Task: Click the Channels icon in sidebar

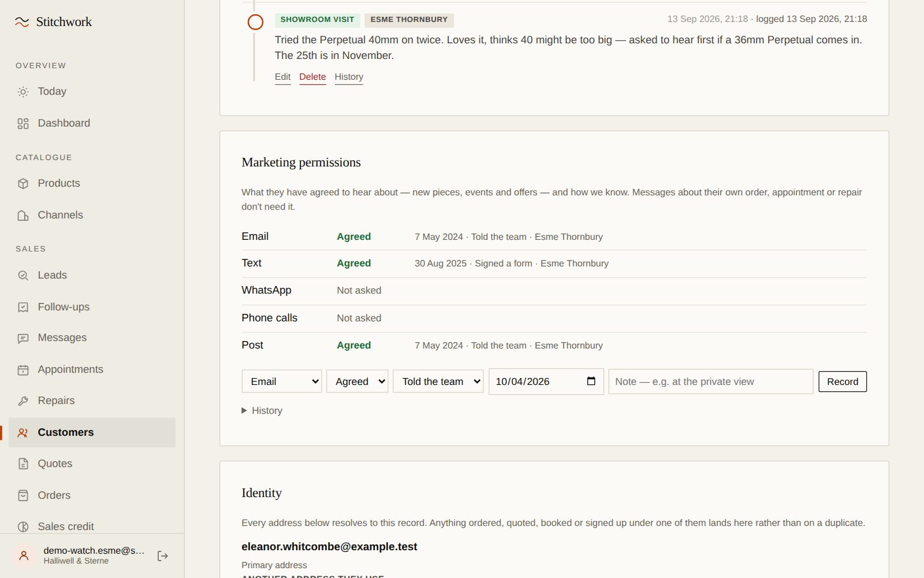Action: (x=23, y=216)
